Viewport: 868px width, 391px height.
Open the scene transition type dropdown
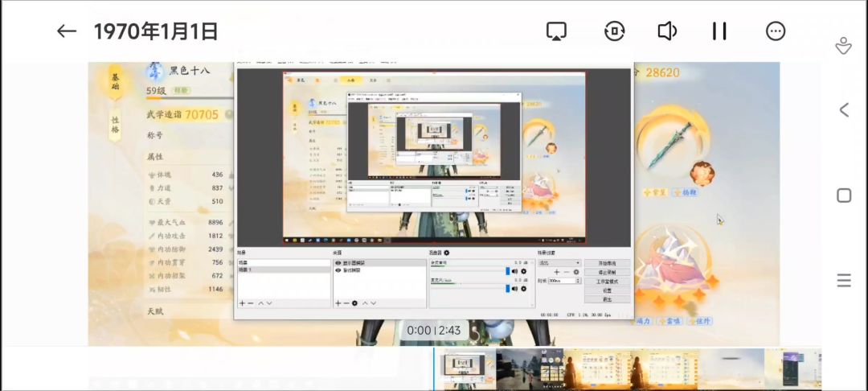559,262
